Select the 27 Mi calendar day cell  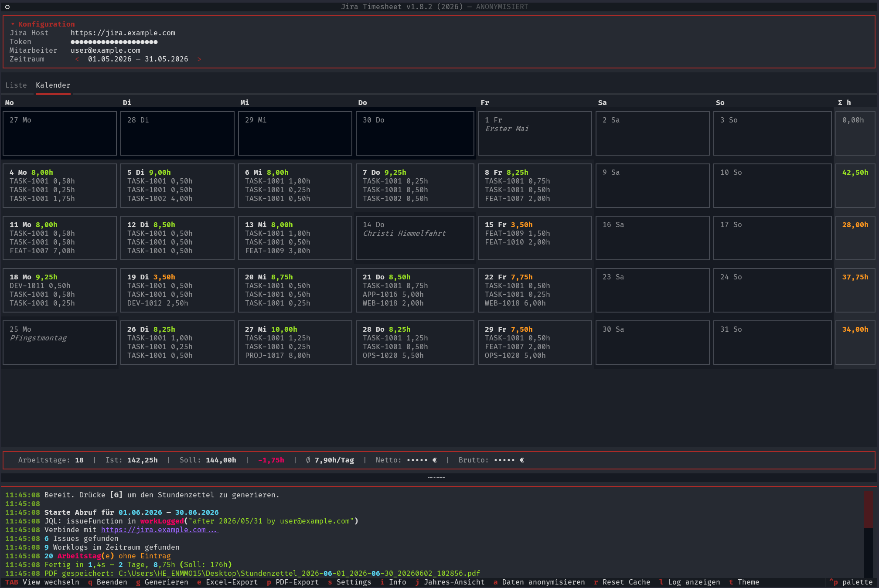tap(295, 343)
